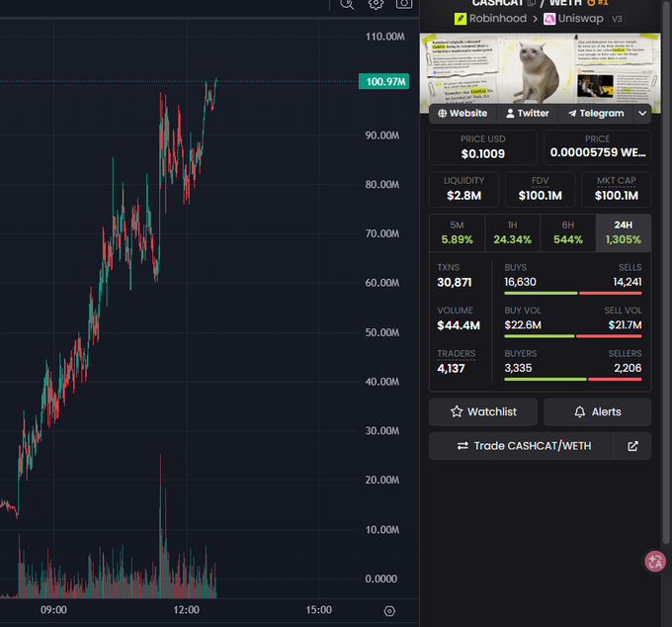Image resolution: width=672 pixels, height=627 pixels.
Task: Add pair to Watchlist
Action: pos(483,411)
